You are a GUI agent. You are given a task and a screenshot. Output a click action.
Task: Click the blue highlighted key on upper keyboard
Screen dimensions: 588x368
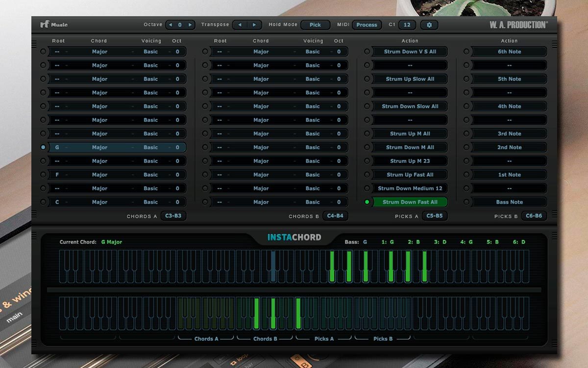pos(273,266)
